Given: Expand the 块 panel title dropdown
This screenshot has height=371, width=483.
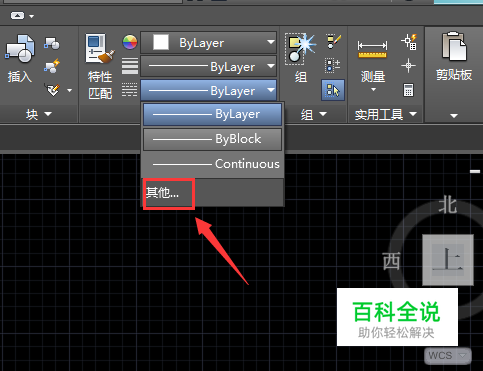Looking at the screenshot, I should tap(39, 114).
